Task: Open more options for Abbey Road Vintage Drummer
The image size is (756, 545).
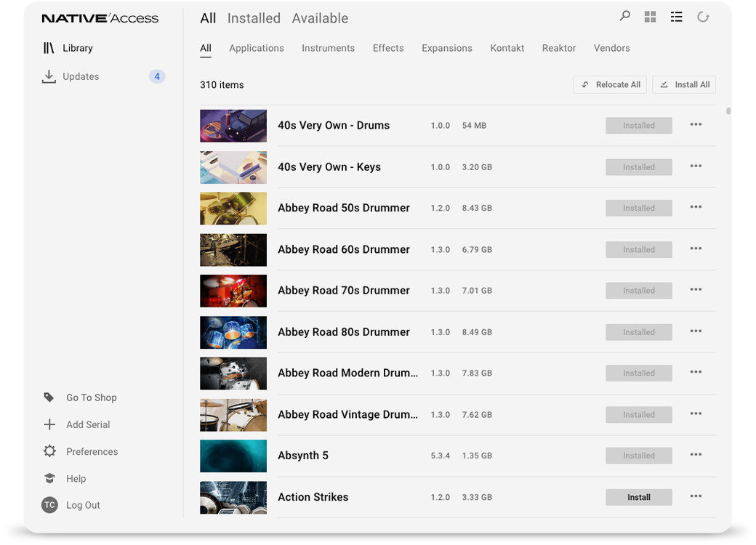Action: click(x=696, y=413)
